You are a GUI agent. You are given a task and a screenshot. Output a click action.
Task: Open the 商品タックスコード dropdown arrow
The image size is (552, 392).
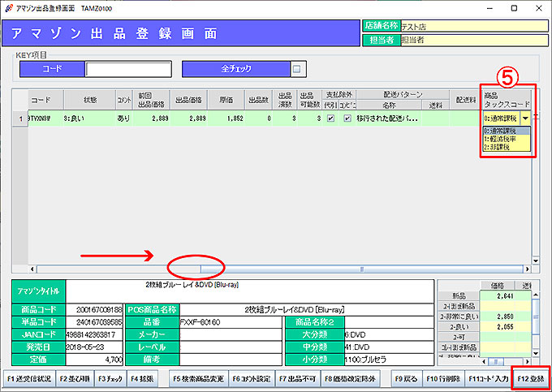(525, 118)
